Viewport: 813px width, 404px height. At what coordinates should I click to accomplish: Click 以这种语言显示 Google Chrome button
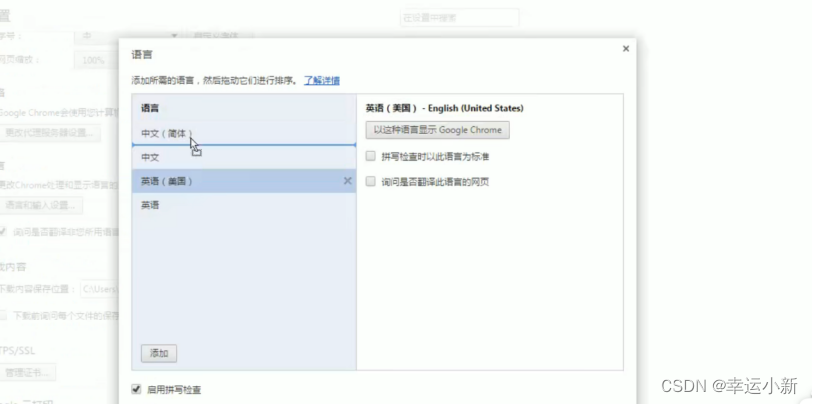[x=438, y=130]
